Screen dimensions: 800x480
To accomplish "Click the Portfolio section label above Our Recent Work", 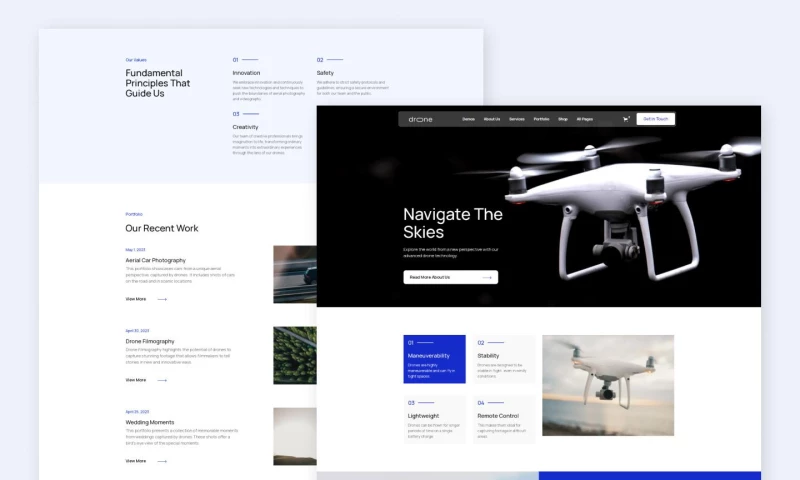I will click(x=134, y=214).
